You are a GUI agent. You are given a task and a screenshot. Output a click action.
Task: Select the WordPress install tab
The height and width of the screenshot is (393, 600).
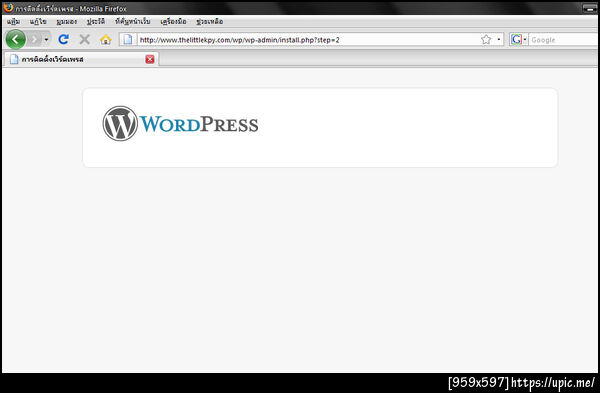[81, 59]
